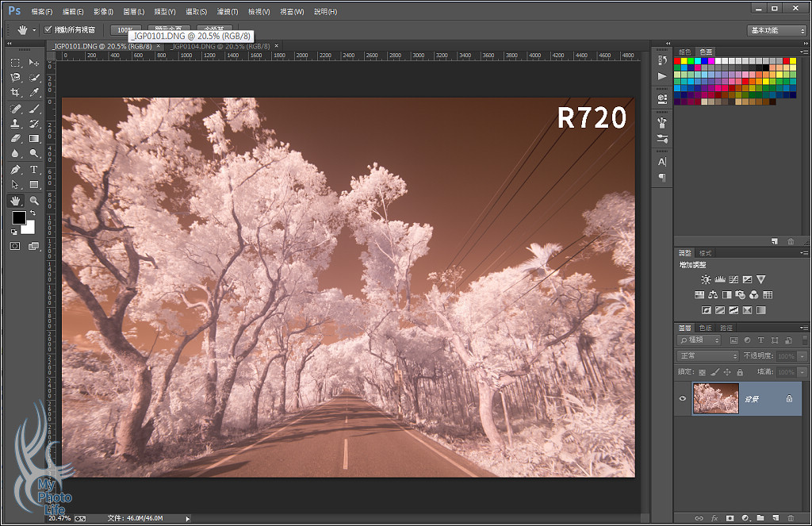Toggle Quick Mask mode
Screen dimensions: 812x526
(15, 246)
